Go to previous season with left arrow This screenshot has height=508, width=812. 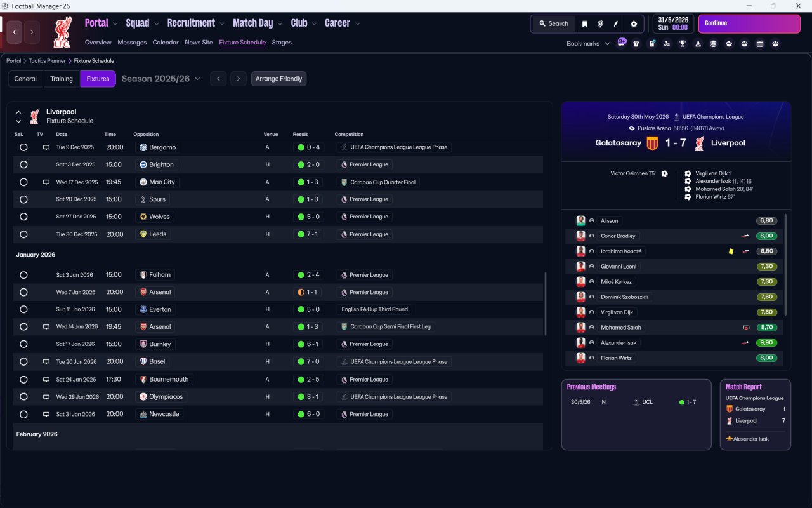tap(218, 79)
